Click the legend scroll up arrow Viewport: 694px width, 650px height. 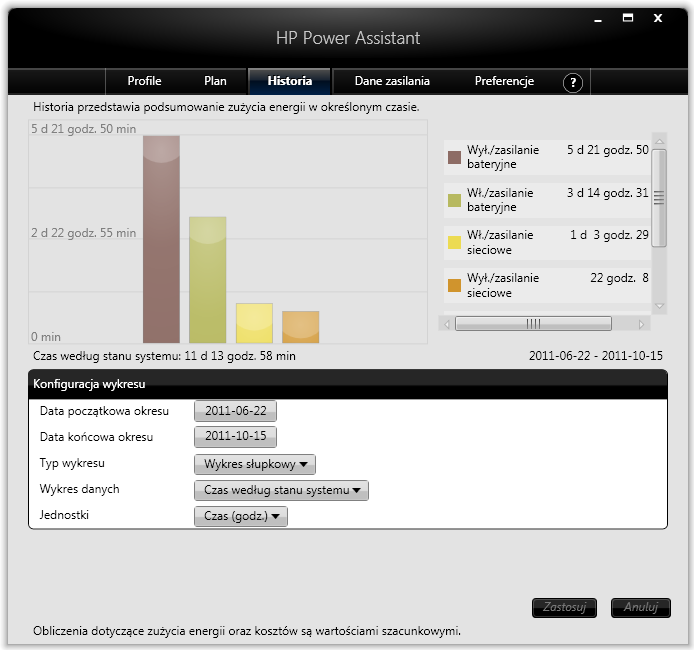click(x=659, y=141)
